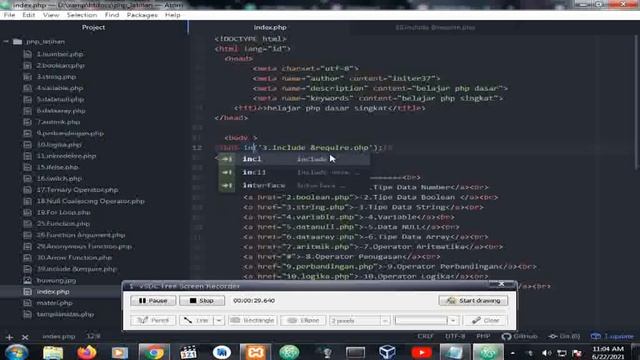Screen dimensions: 640x360
Task: Click PHP grammar selector in status bar
Action: (x=483, y=336)
